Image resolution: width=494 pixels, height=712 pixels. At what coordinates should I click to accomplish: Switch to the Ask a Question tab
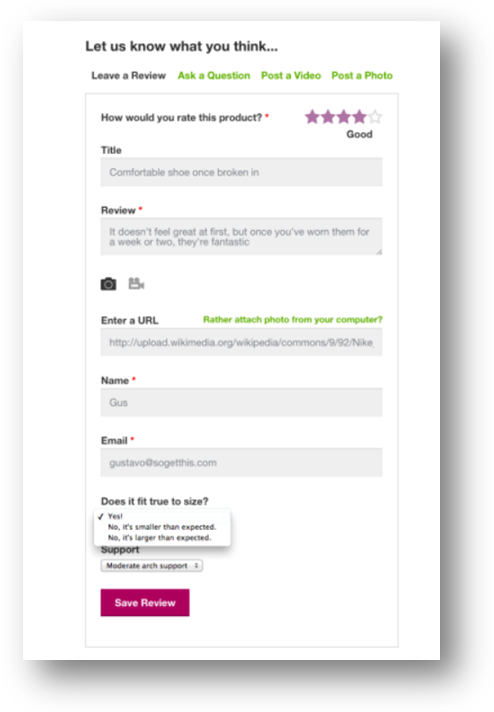(x=214, y=75)
